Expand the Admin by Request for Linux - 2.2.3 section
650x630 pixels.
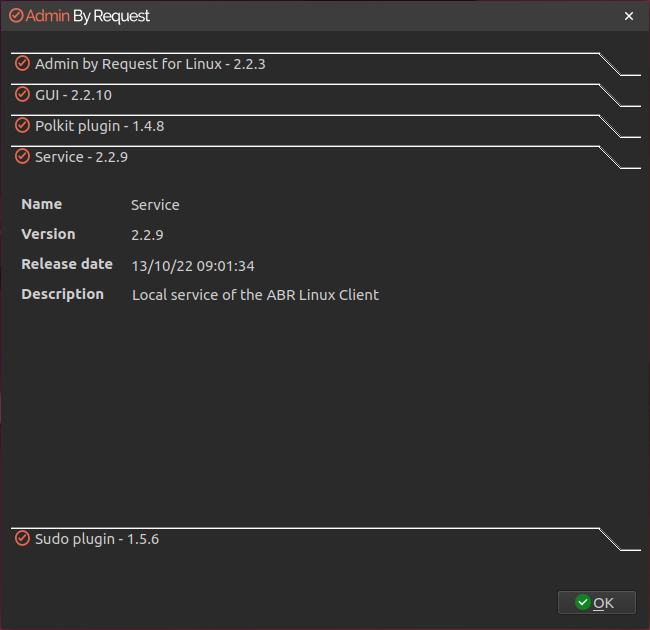tap(325, 64)
